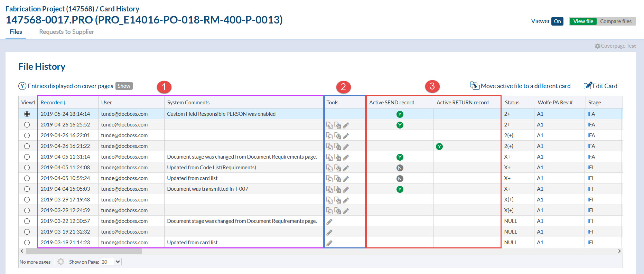Toggle the Viewer On switch
644x274 pixels.
click(x=557, y=21)
